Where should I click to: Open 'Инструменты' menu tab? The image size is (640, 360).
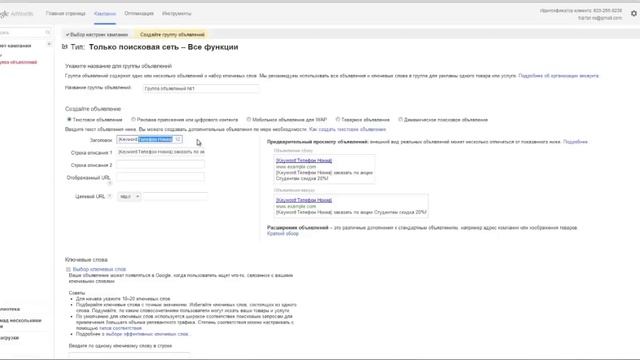point(176,13)
